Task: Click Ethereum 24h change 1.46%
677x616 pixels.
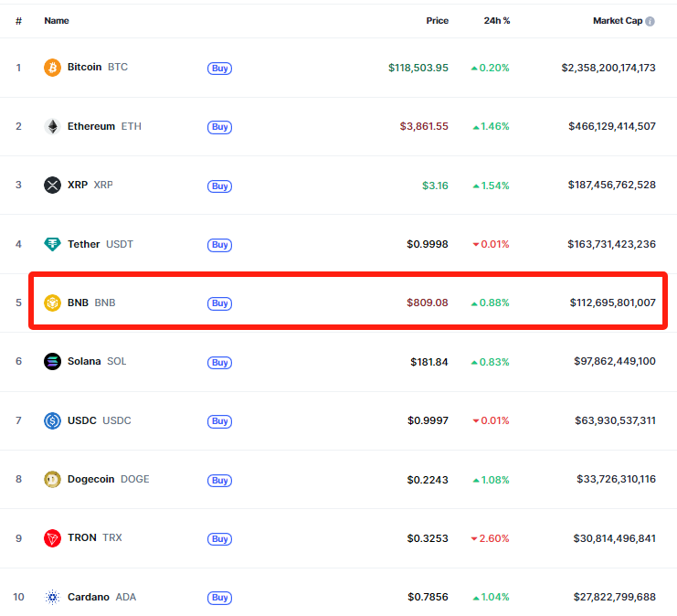Action: coord(491,126)
